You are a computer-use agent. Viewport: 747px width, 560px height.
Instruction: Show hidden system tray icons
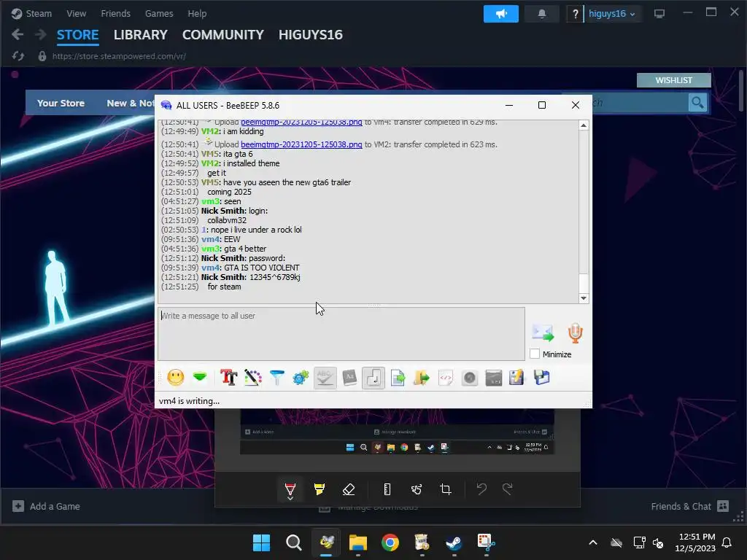coord(593,542)
